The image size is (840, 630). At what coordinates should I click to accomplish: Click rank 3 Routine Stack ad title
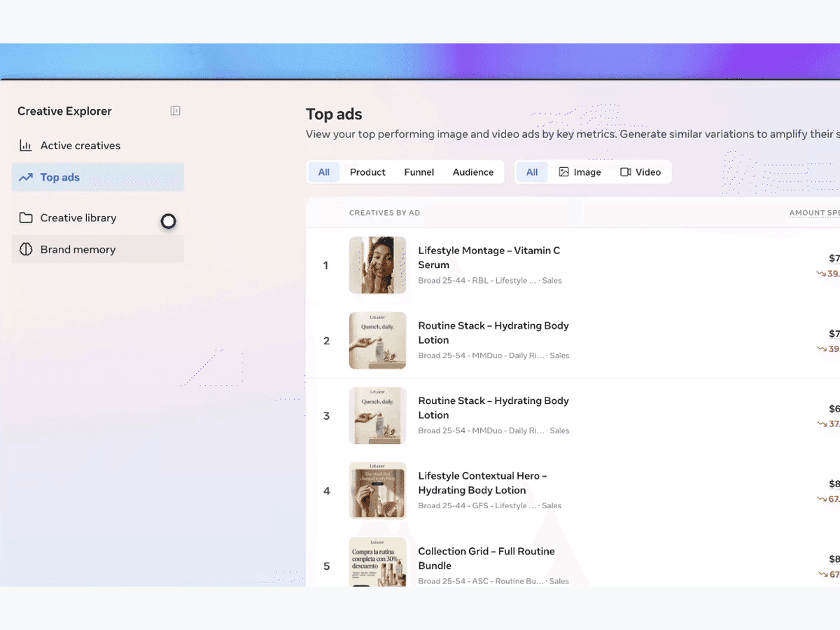coord(493,408)
